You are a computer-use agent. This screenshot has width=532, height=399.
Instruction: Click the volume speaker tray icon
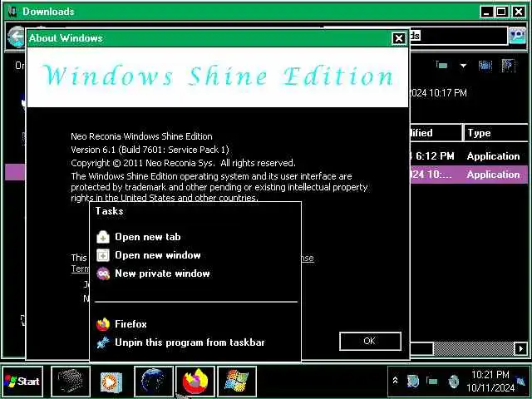coord(453,382)
